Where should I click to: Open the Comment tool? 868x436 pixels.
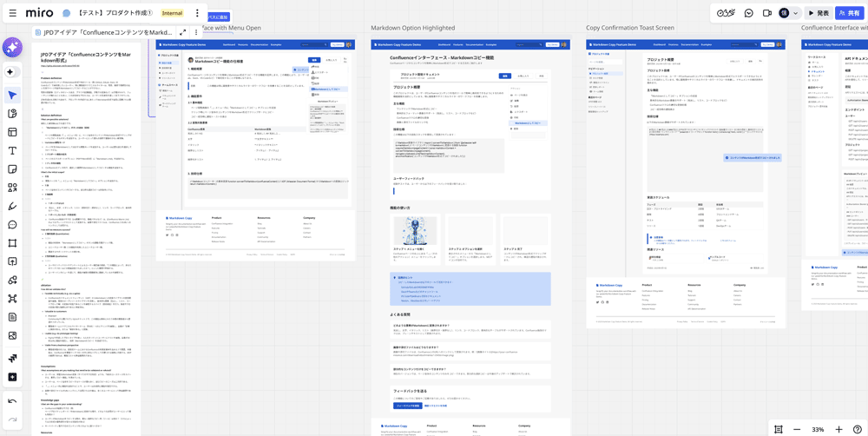pyautogui.click(x=12, y=225)
